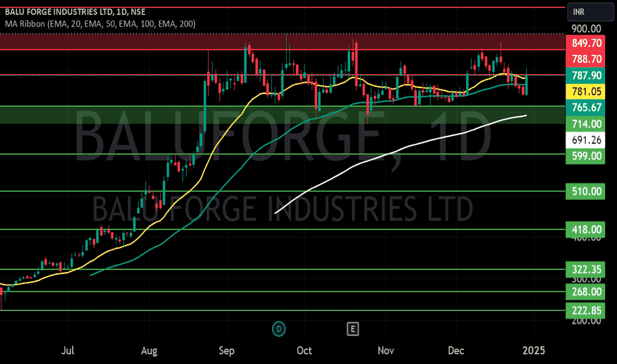Viewport: 617px width, 364px height.
Task: Click the 2025 label on time axis
Action: click(534, 350)
